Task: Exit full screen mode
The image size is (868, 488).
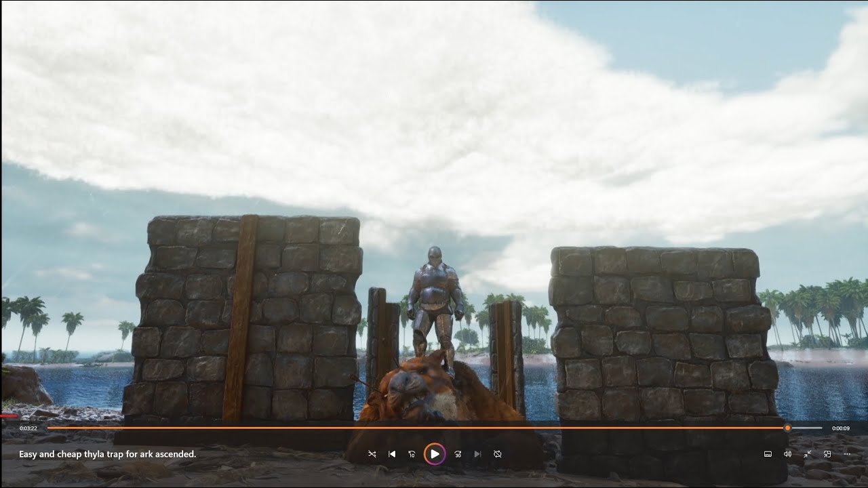Action: (808, 454)
